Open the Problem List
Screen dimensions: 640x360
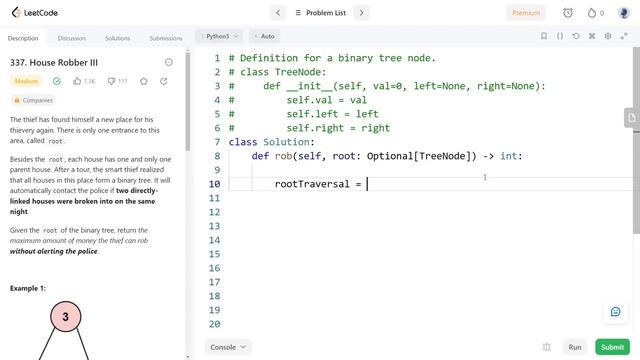(320, 13)
